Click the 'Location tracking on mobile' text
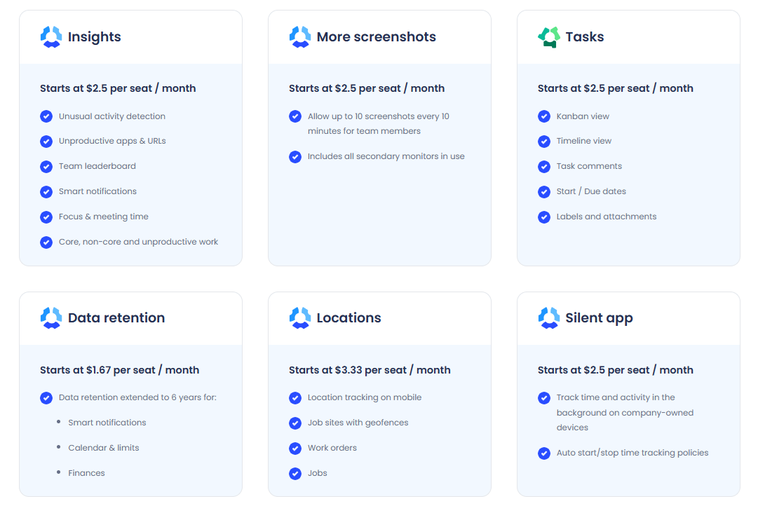Screen dimensions: 758x506 tap(364, 397)
